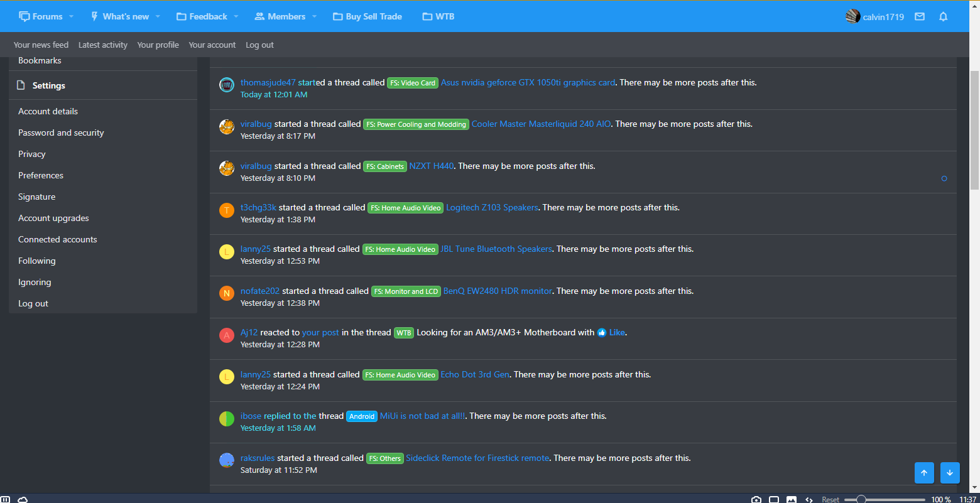
Task: Expand the What's new dropdown arrow
Action: click(158, 17)
